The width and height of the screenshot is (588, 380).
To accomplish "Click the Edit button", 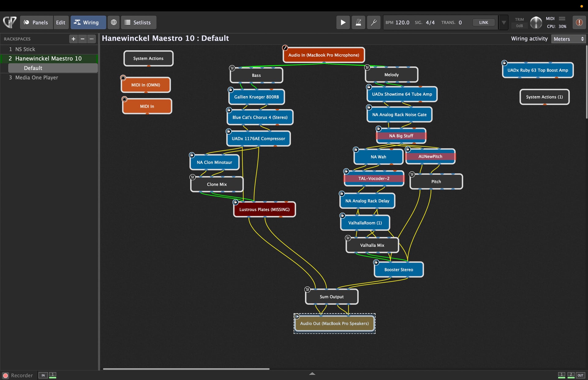I will point(61,22).
